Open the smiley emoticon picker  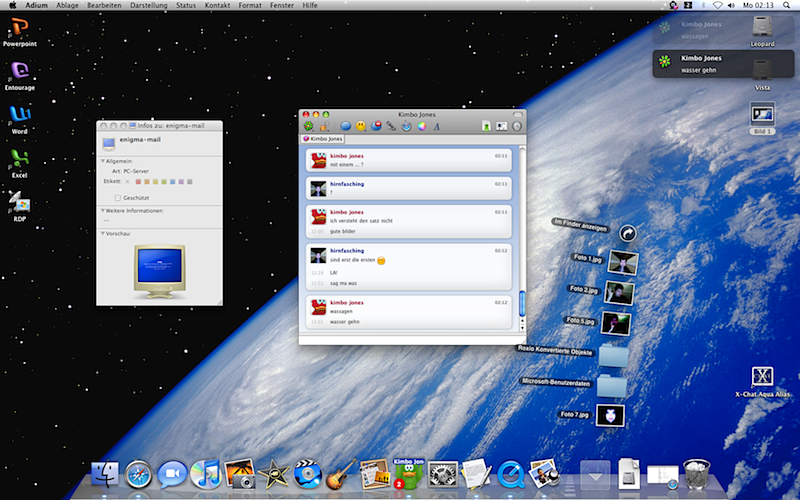[361, 126]
